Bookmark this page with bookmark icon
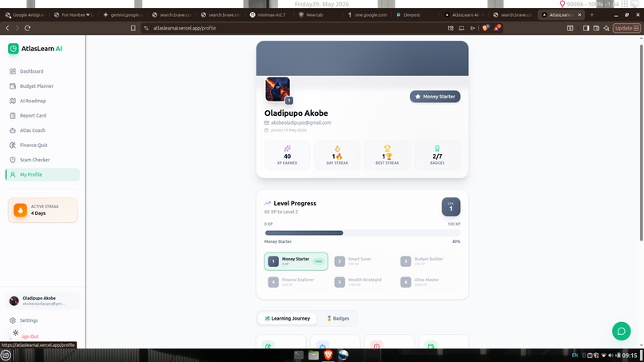This screenshot has width=644, height=362. [x=133, y=28]
